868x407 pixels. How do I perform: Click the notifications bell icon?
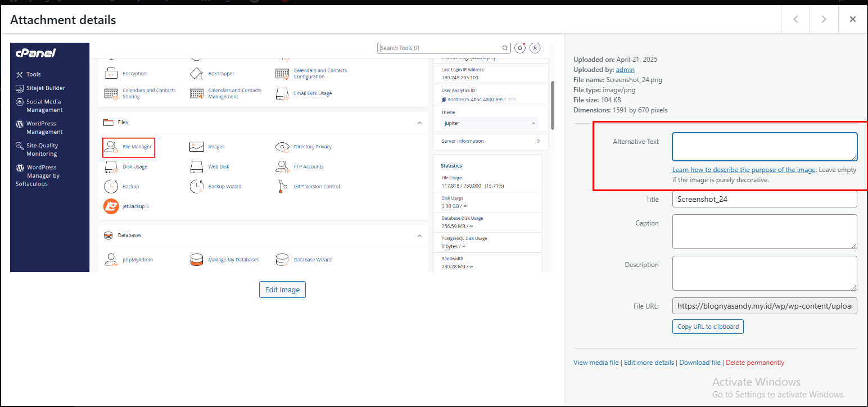[520, 48]
